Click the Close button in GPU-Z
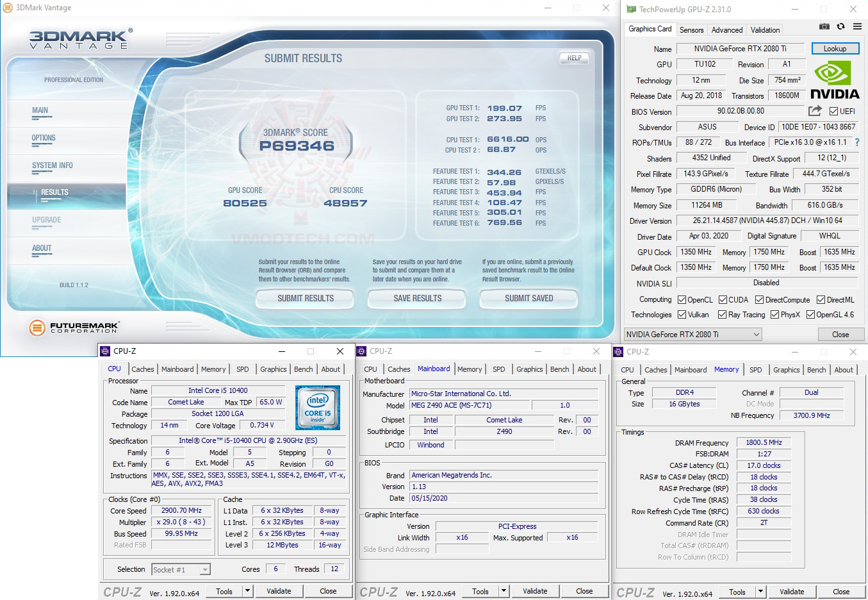This screenshot has height=600, width=868. (840, 335)
